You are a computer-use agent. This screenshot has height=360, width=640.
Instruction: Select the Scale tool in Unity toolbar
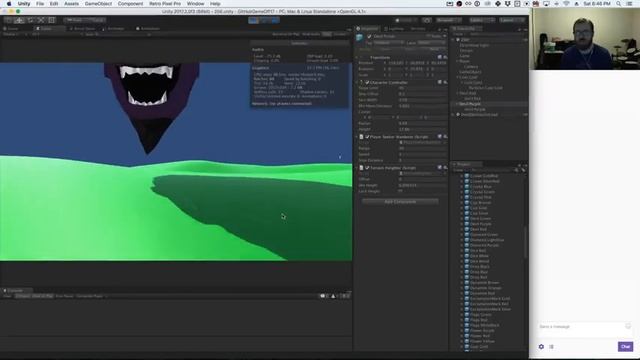(41, 20)
